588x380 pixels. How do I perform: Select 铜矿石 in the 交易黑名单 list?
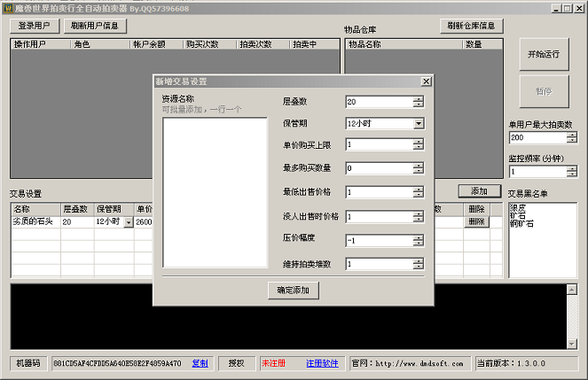[521, 224]
